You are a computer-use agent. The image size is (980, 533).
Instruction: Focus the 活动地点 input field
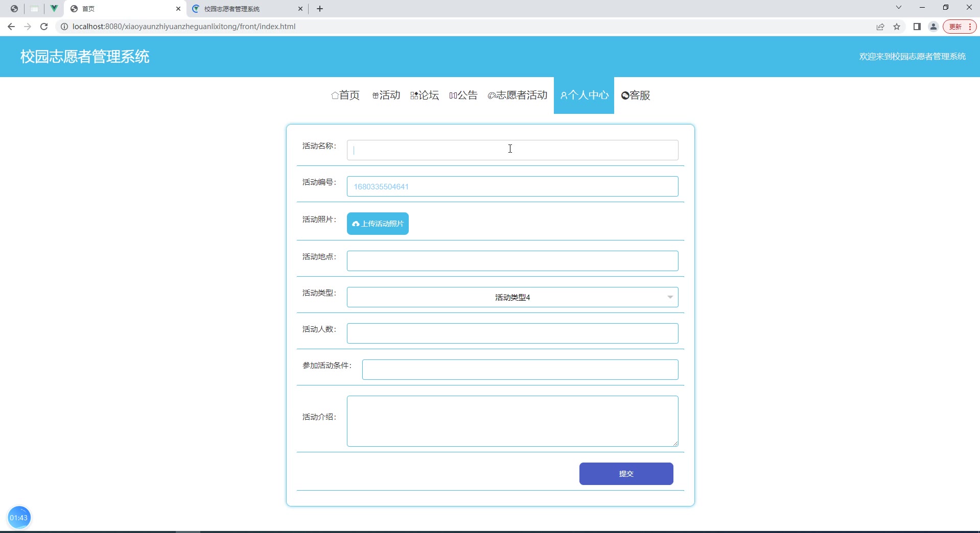pyautogui.click(x=512, y=261)
